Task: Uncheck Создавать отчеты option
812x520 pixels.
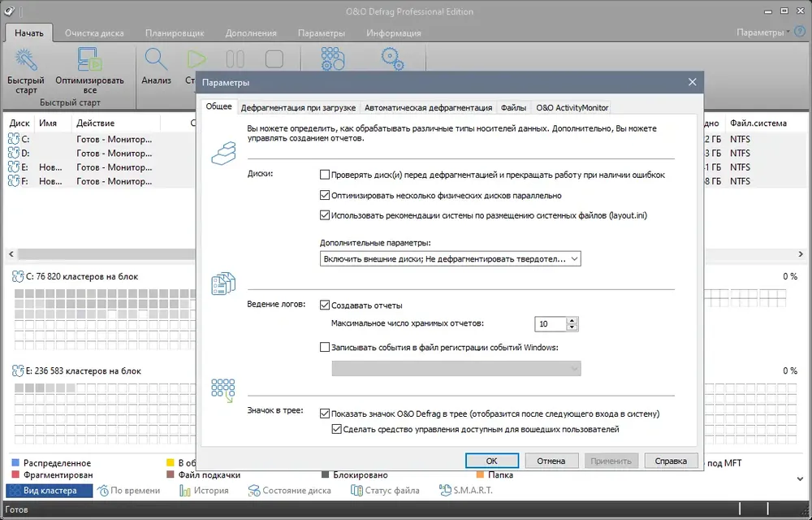Action: click(325, 305)
